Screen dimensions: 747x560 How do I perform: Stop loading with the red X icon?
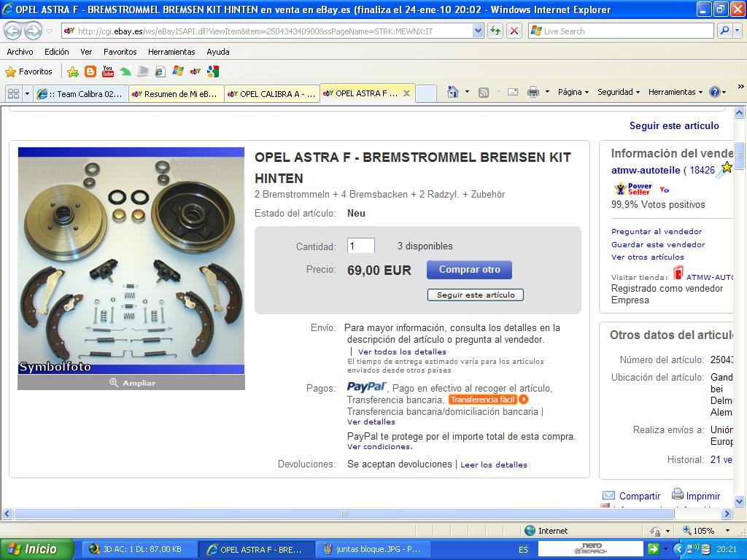click(514, 31)
